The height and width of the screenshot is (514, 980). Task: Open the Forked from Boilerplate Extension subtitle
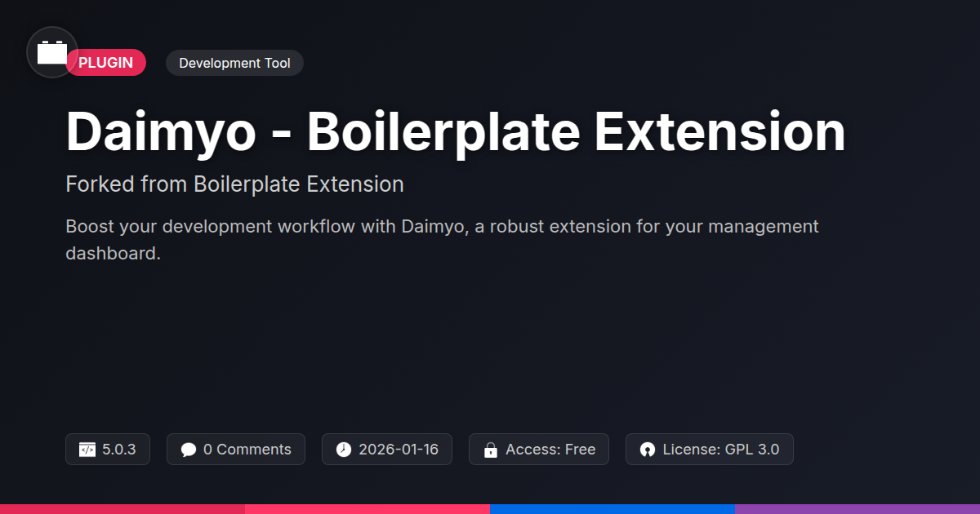[234, 184]
